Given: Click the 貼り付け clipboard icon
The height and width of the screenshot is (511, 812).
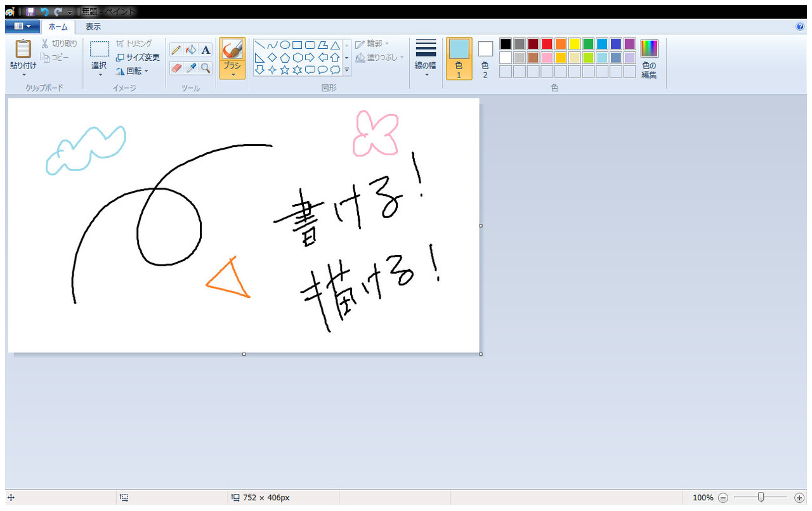Looking at the screenshot, I should coord(23,49).
